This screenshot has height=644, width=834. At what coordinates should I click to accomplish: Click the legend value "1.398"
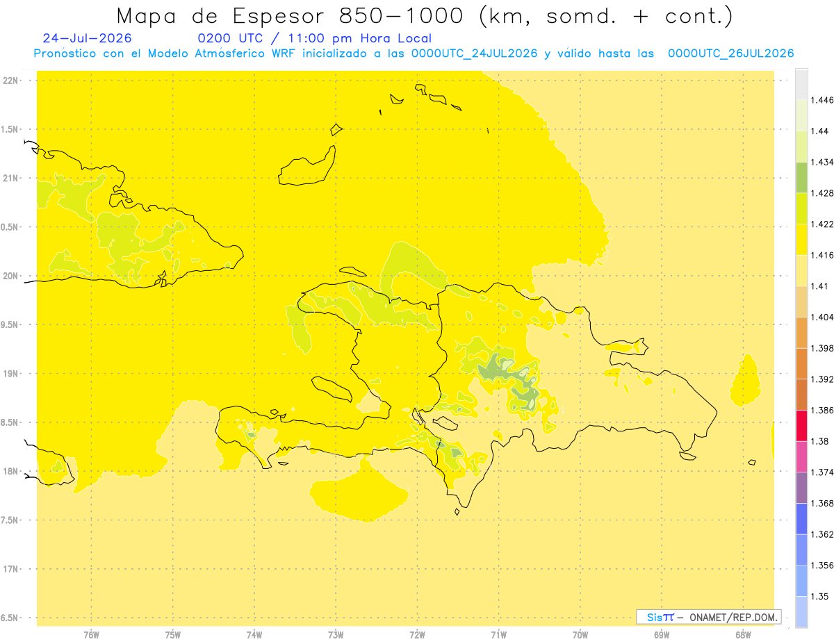click(824, 348)
